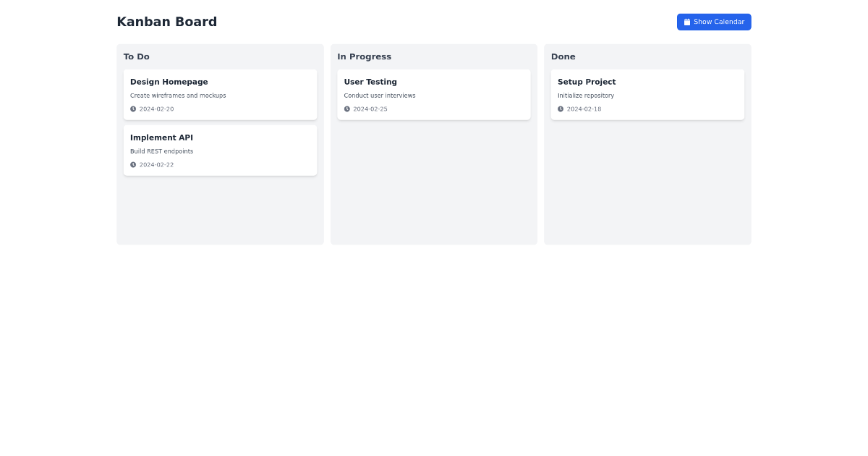Click the 2024-02-25 due date label

[x=370, y=109]
